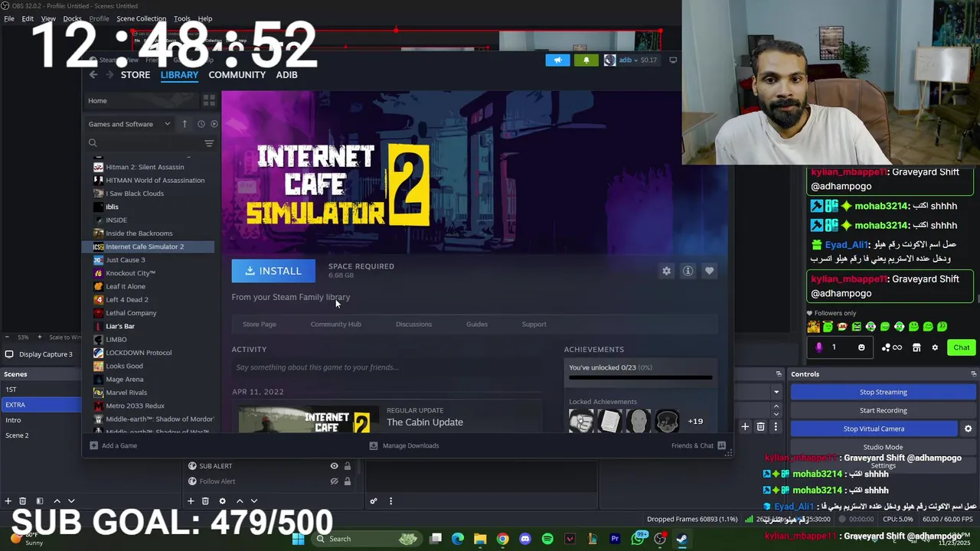Viewport: 980px width, 551px height.
Task: Click Add a Game link
Action: click(113, 445)
